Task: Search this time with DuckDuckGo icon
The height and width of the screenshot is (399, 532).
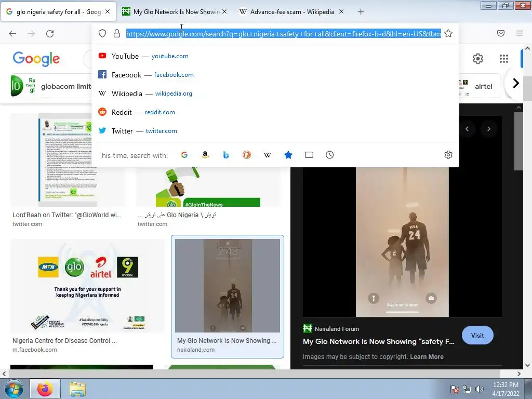Action: point(247,155)
